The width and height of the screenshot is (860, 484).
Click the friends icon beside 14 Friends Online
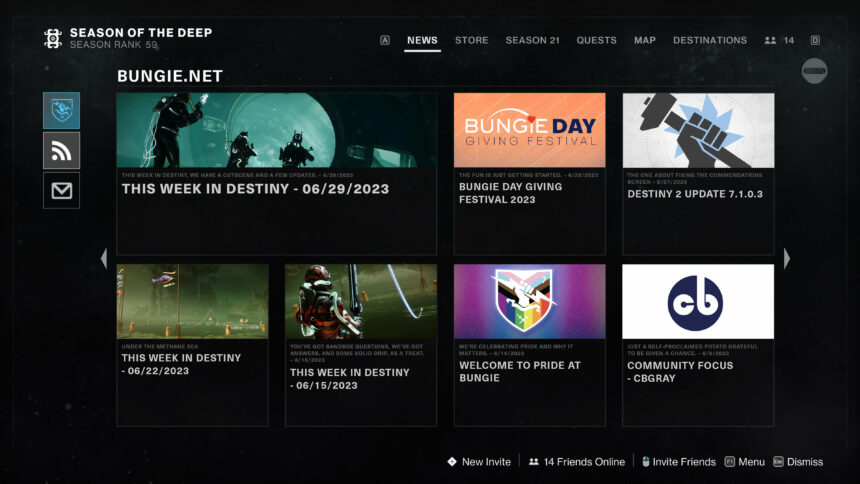[534, 462]
